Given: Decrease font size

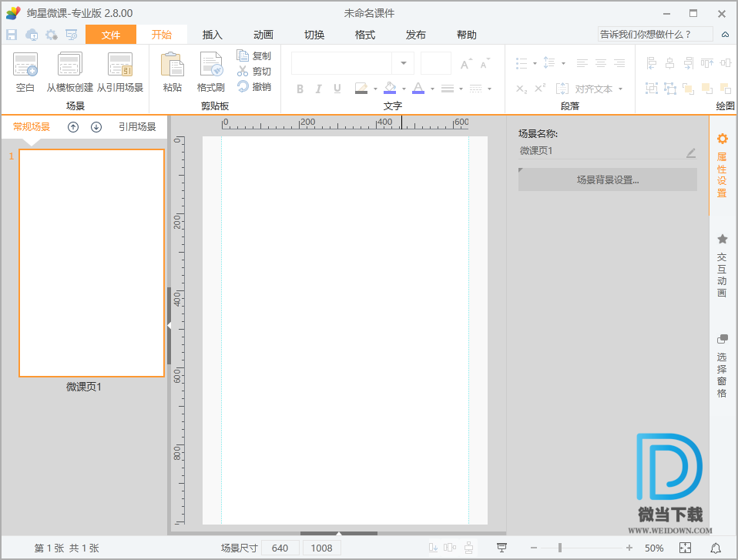Looking at the screenshot, I should coord(485,64).
